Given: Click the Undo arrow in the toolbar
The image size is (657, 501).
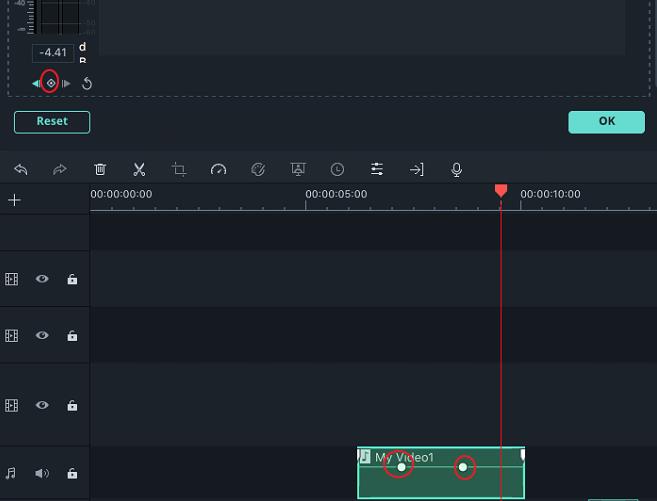Looking at the screenshot, I should point(21,170).
